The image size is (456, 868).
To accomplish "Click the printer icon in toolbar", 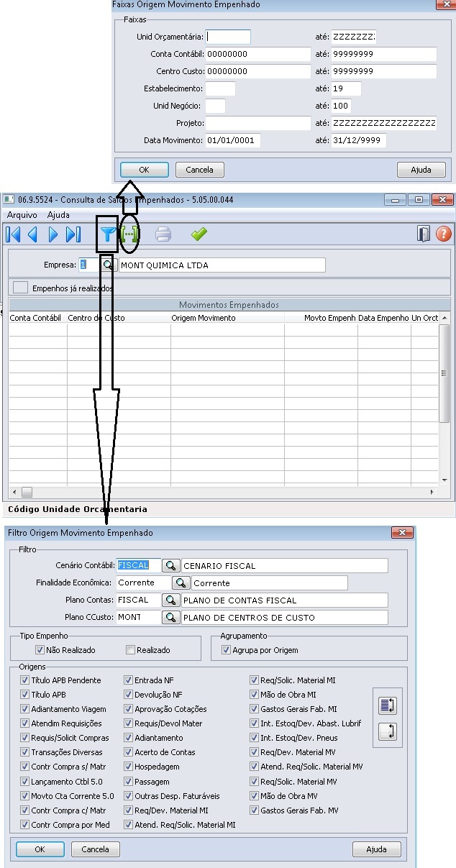I will (163, 234).
